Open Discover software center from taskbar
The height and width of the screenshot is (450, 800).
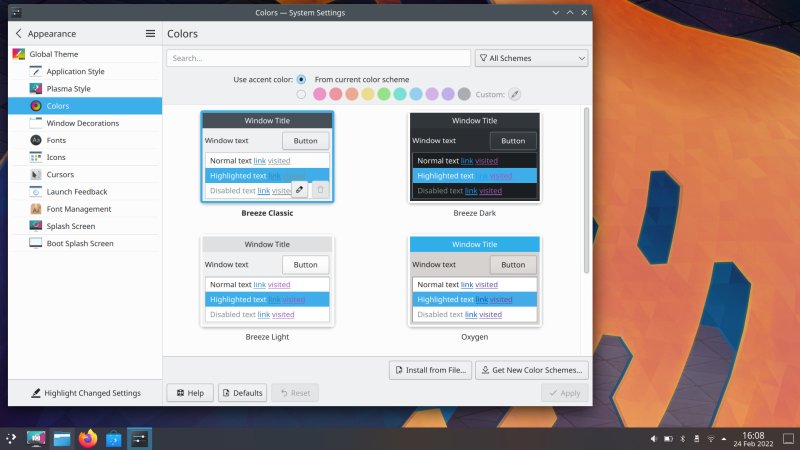113,438
